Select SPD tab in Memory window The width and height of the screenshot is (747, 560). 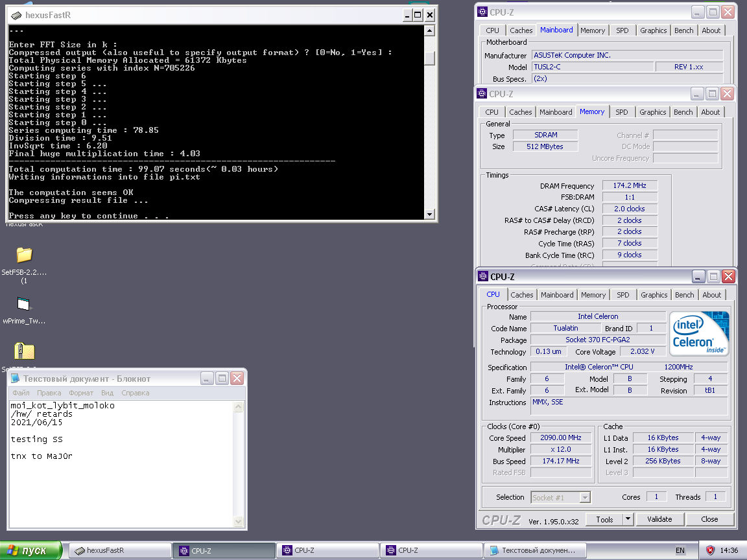621,112
